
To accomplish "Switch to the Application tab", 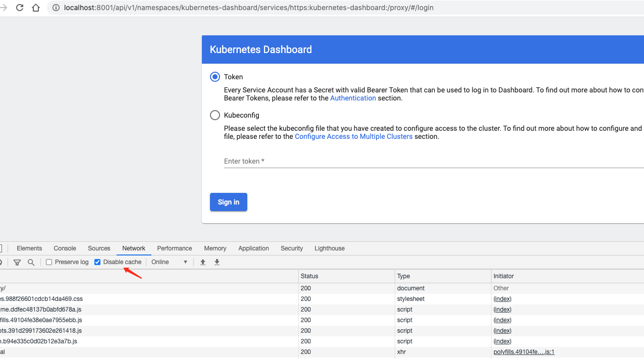I will tap(254, 248).
